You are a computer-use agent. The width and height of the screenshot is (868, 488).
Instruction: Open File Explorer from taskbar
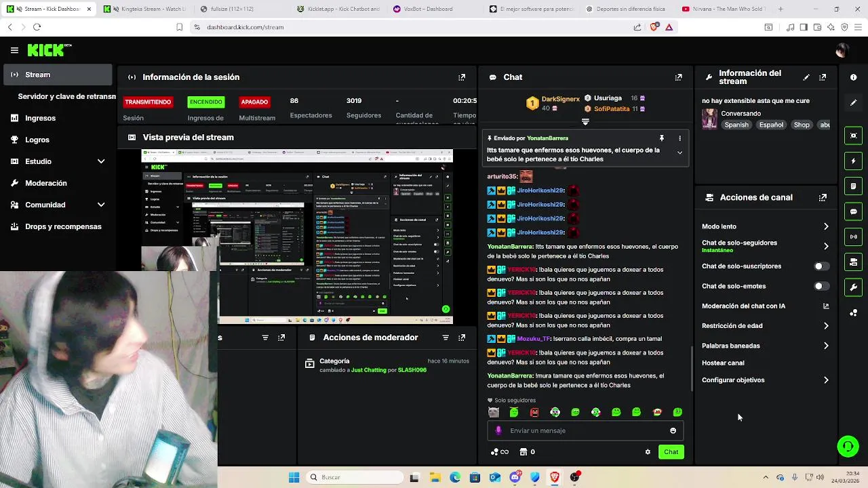(x=435, y=477)
